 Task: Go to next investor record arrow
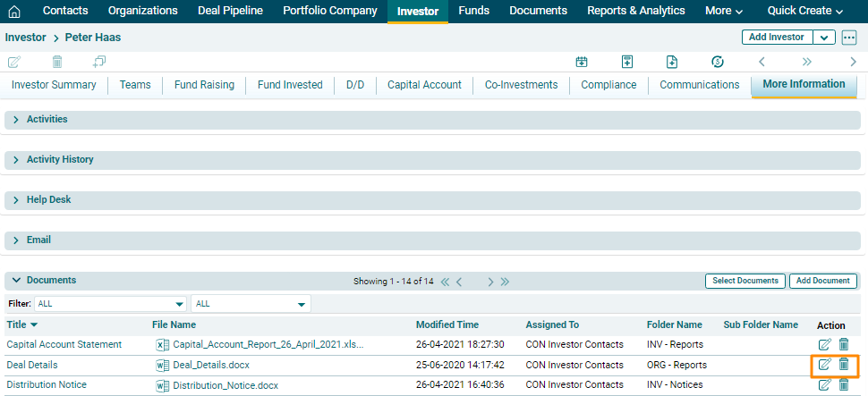click(x=853, y=62)
